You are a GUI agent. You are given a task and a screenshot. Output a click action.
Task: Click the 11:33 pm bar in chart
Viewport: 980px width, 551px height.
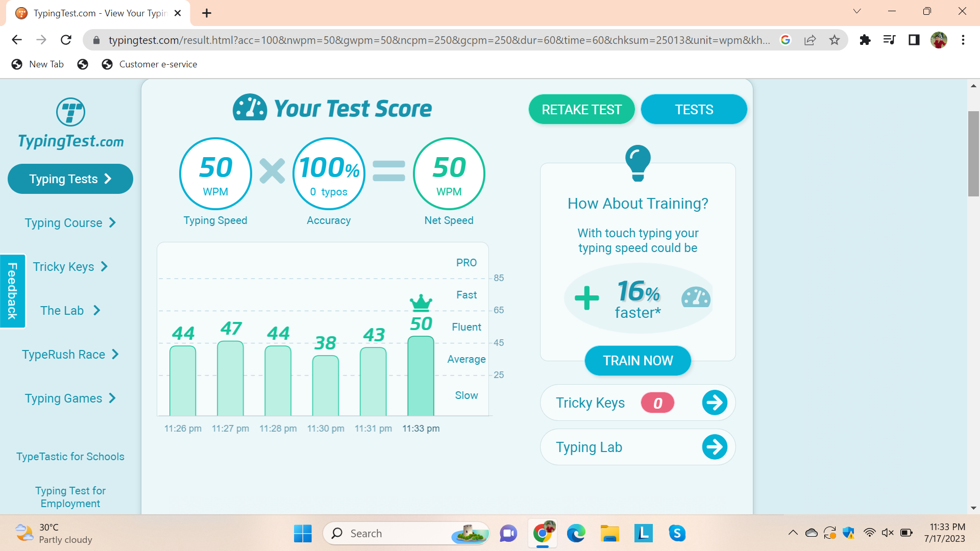421,376
